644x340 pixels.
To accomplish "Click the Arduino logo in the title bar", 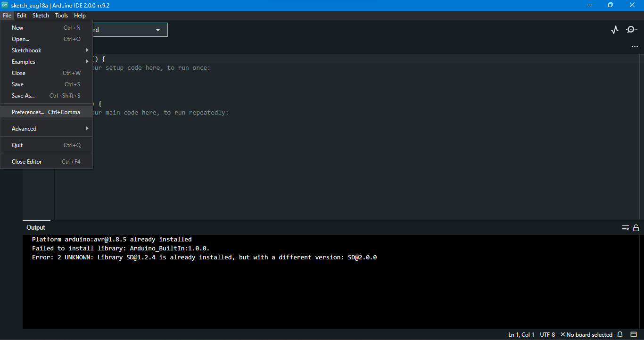I will [x=5, y=5].
